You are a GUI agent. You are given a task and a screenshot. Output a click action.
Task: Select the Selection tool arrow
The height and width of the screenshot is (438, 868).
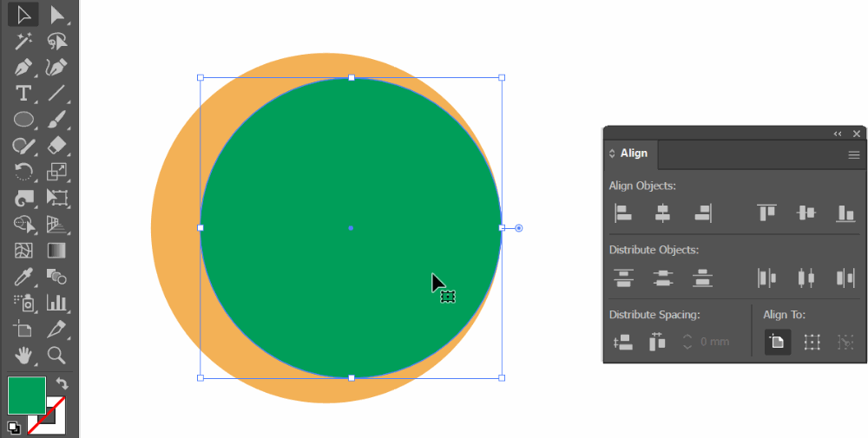pyautogui.click(x=23, y=16)
